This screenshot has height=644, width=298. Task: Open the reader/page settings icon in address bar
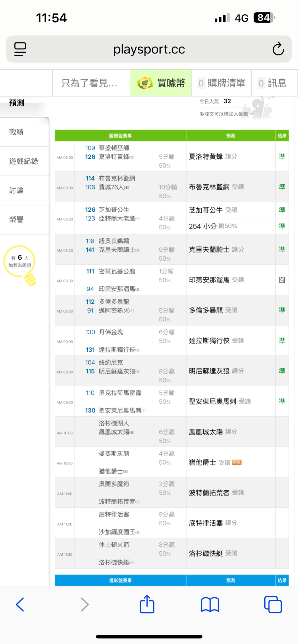coord(20,49)
